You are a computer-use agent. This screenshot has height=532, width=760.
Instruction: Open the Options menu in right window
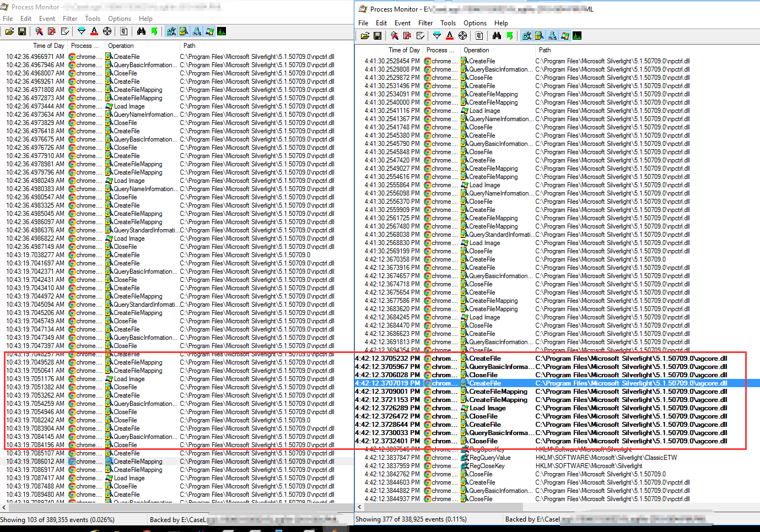475,23
